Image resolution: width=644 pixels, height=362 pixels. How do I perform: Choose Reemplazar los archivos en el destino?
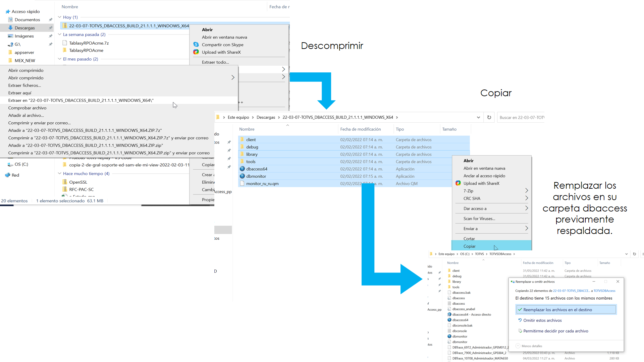[566, 309]
